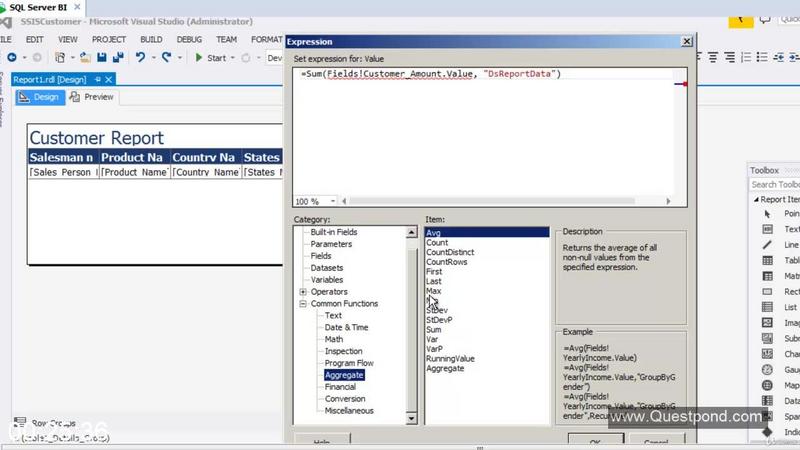Image resolution: width=800 pixels, height=450 pixels.
Task: Select the List toolbox icon
Action: click(767, 307)
